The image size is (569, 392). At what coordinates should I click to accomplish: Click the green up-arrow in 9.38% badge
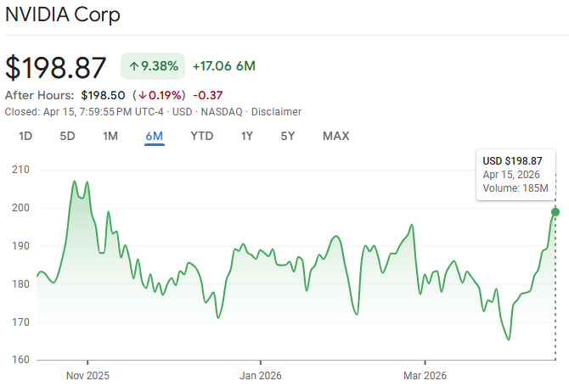coord(134,66)
